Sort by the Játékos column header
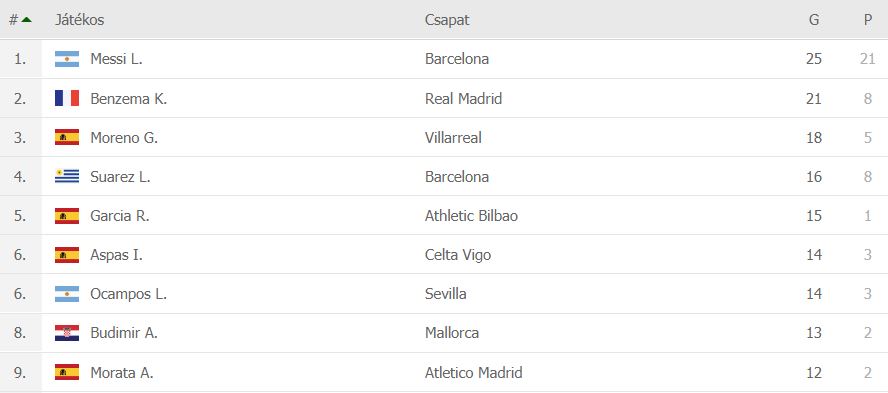 (79, 20)
